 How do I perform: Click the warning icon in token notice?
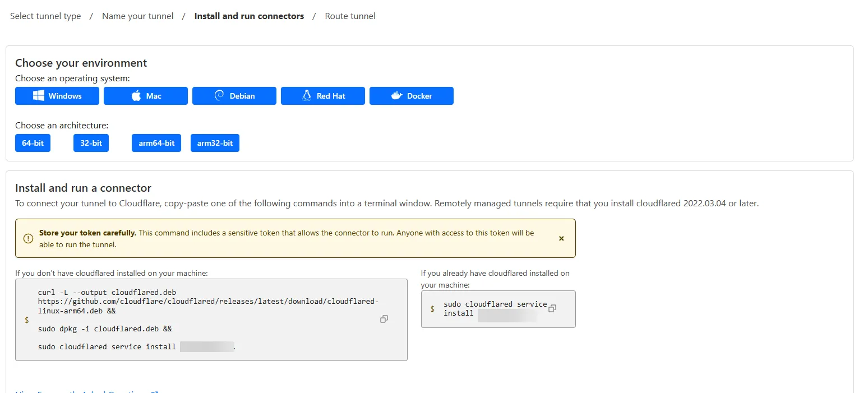[28, 238]
